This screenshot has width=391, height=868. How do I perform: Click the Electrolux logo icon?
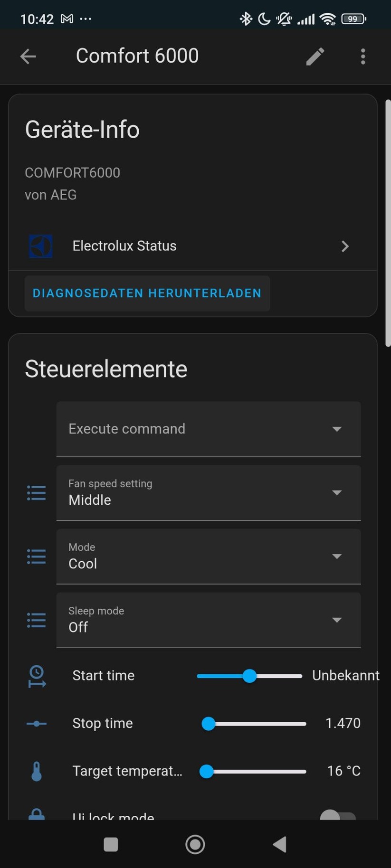41,246
